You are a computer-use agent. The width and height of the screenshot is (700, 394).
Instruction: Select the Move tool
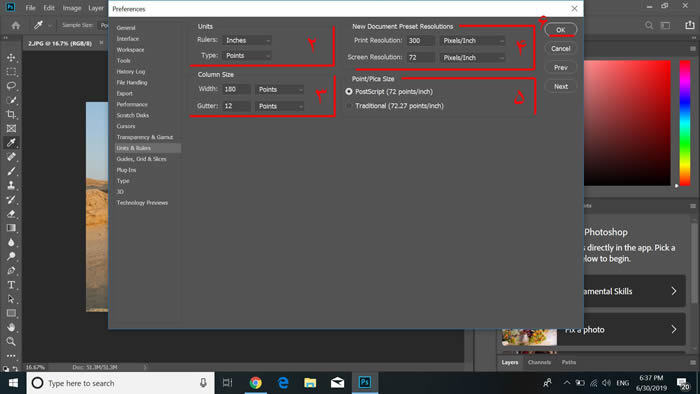click(11, 58)
